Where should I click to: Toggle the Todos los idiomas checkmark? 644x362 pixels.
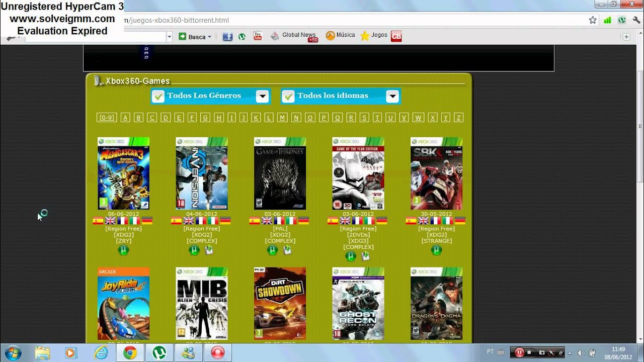[x=288, y=96]
